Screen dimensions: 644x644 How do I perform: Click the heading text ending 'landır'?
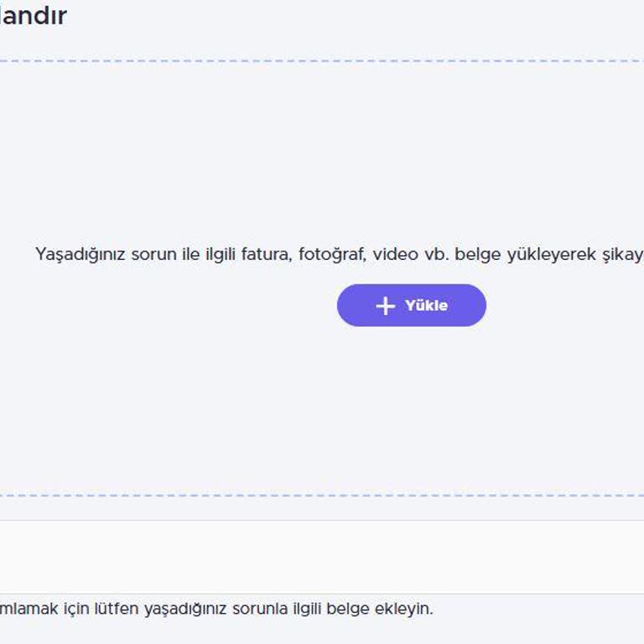(34, 16)
